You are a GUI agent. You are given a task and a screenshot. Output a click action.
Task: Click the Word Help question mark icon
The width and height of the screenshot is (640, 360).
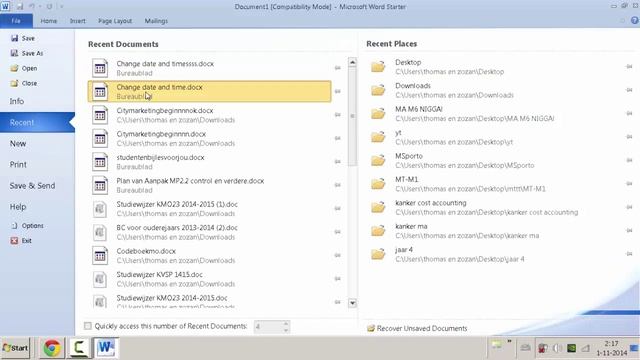(635, 20)
